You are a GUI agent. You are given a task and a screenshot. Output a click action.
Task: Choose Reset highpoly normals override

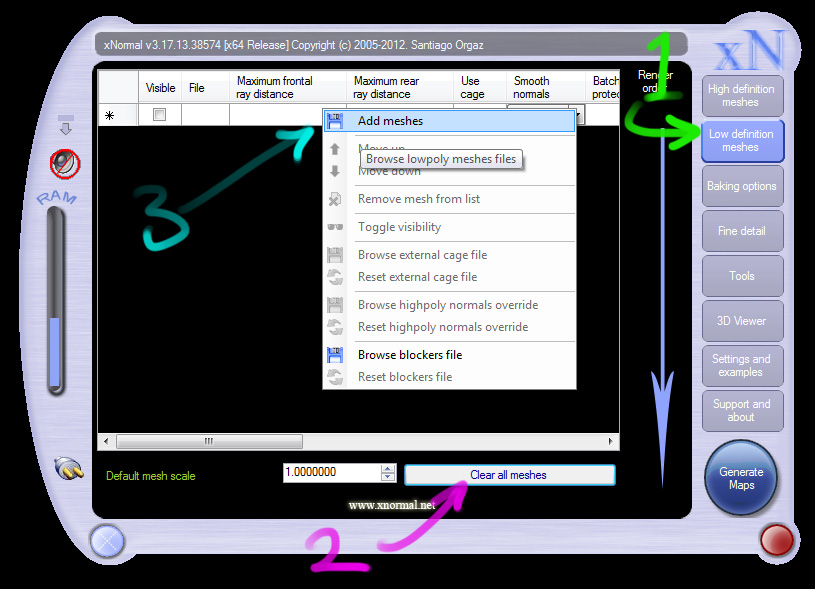(449, 327)
